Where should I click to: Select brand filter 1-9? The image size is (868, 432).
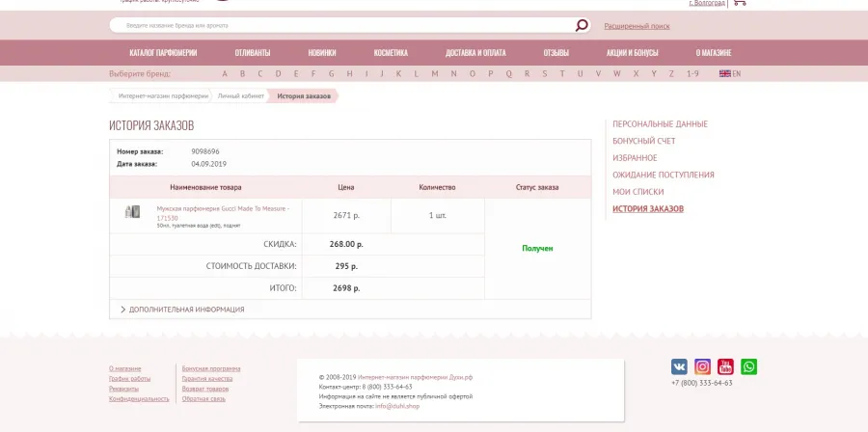(x=692, y=73)
